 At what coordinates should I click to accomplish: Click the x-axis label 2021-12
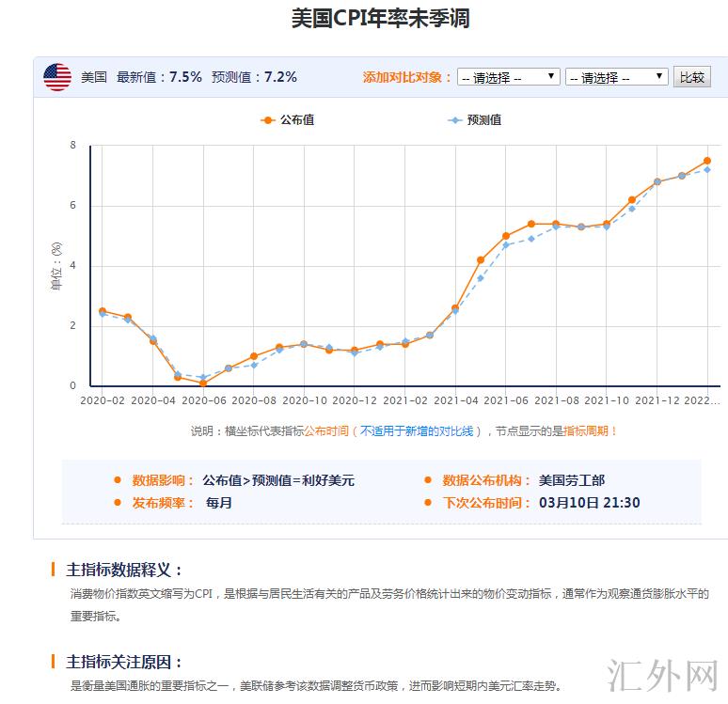pos(657,400)
